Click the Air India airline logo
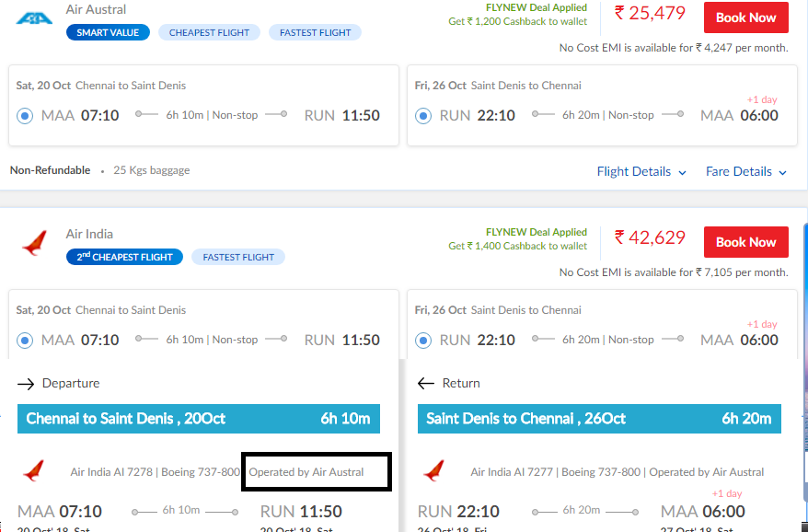 point(35,244)
